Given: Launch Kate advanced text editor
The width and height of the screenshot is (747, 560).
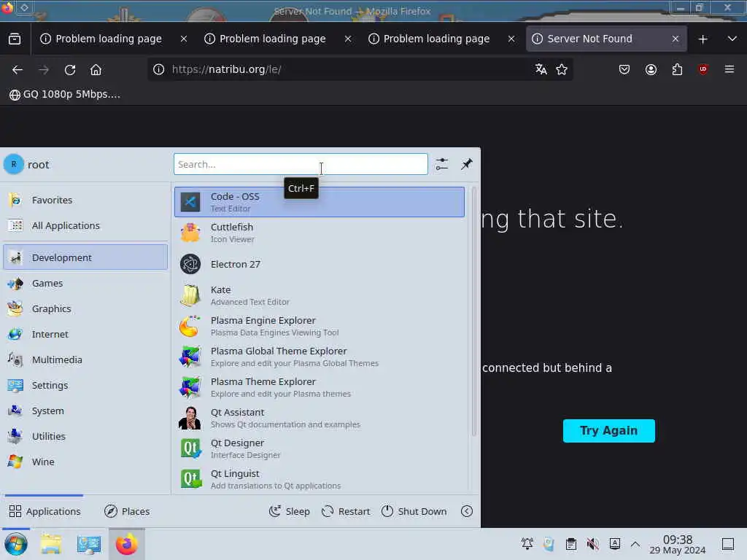Looking at the screenshot, I should coord(320,295).
